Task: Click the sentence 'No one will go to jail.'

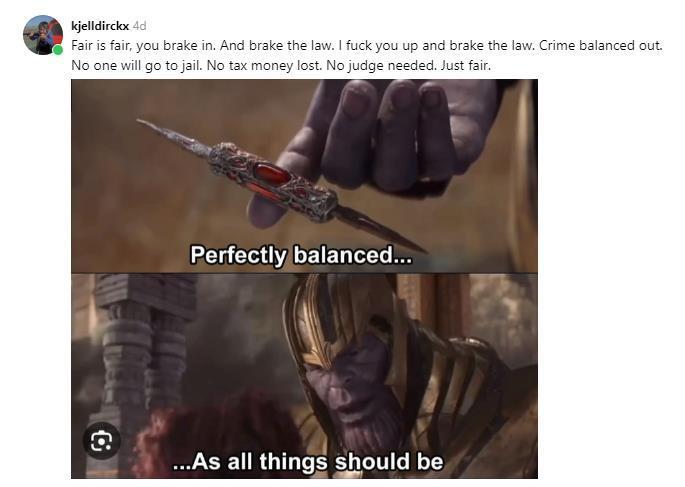Action: tap(137, 66)
